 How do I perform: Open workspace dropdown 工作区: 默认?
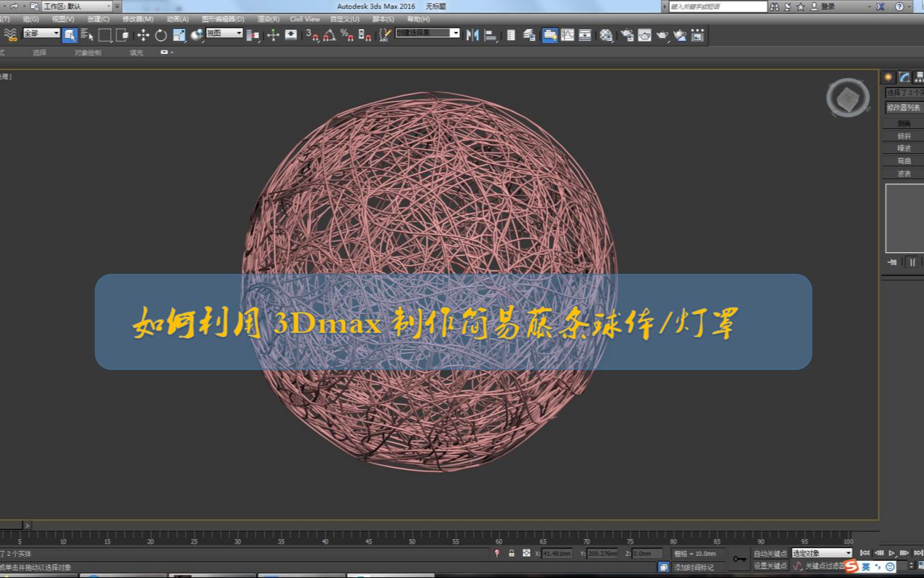coord(76,6)
